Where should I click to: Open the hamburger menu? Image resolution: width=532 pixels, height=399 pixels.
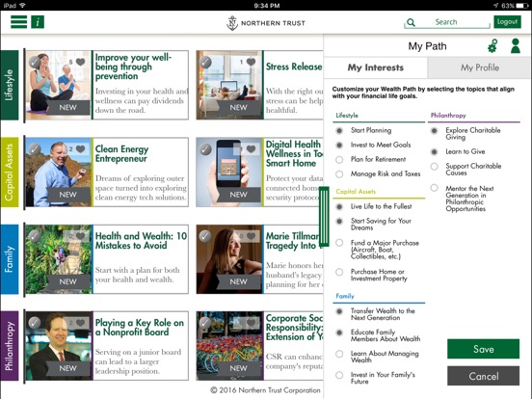18,22
